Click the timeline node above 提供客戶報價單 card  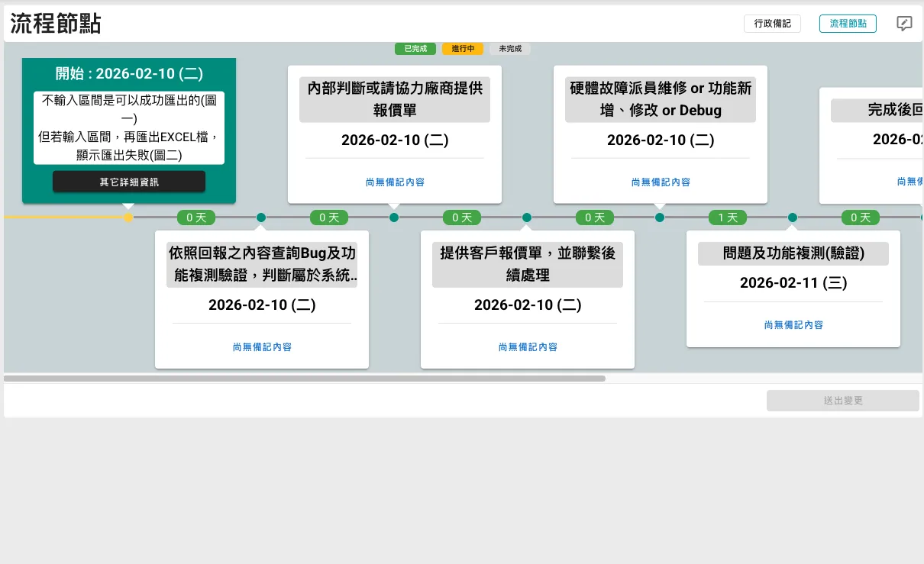(527, 218)
